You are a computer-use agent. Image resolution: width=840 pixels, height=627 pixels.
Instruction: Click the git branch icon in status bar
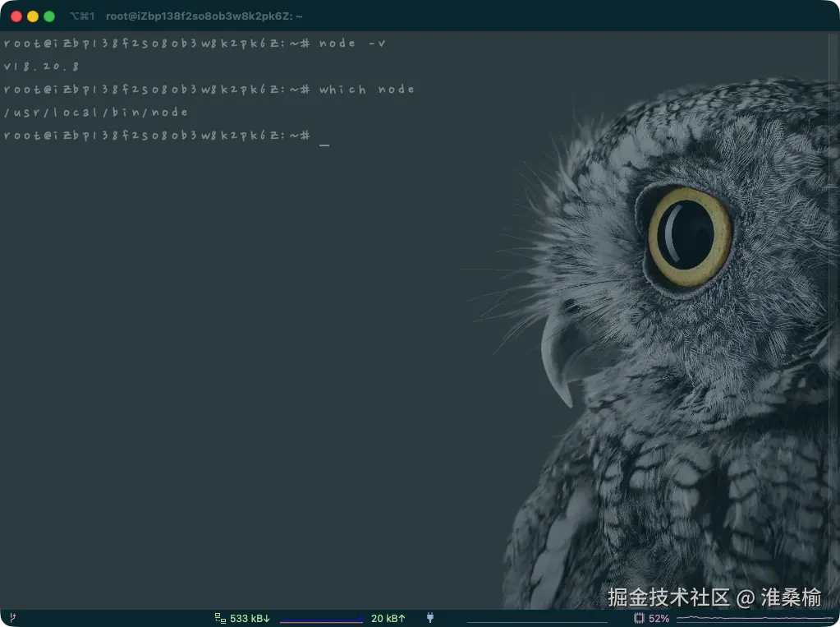pyautogui.click(x=12, y=618)
